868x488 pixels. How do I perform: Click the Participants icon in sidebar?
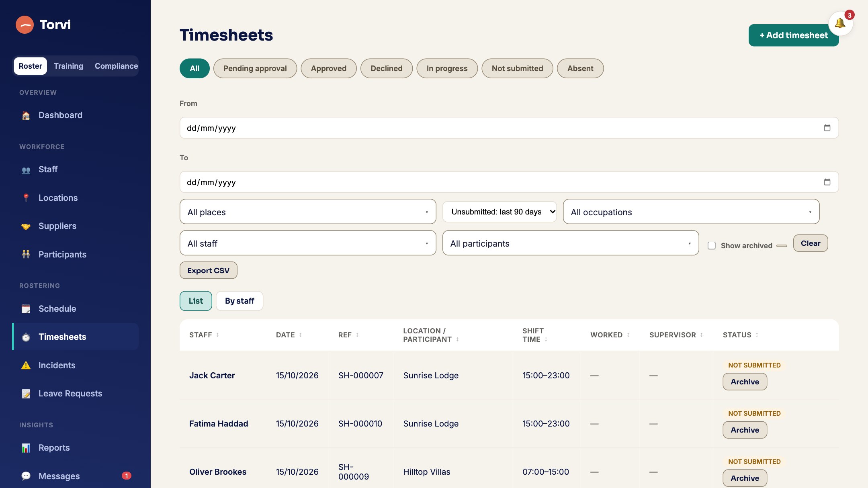click(x=26, y=255)
